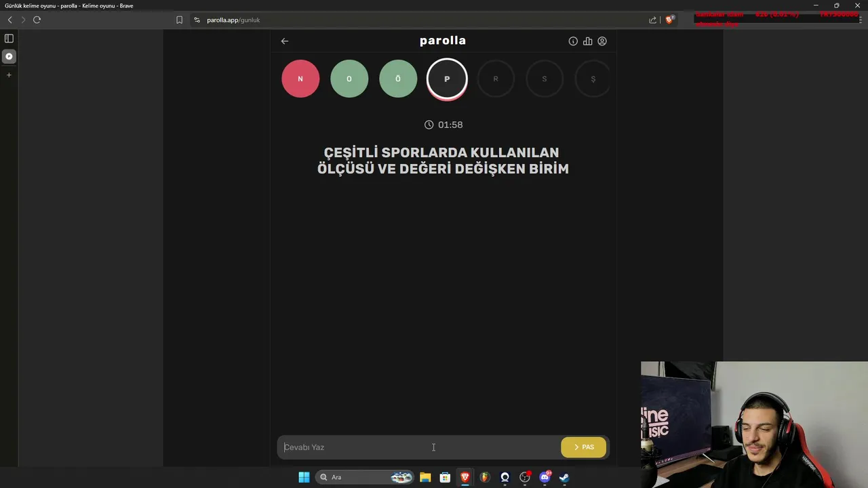Click the Ara taskbar search box
Image resolution: width=868 pixels, height=488 pixels.
point(366,477)
